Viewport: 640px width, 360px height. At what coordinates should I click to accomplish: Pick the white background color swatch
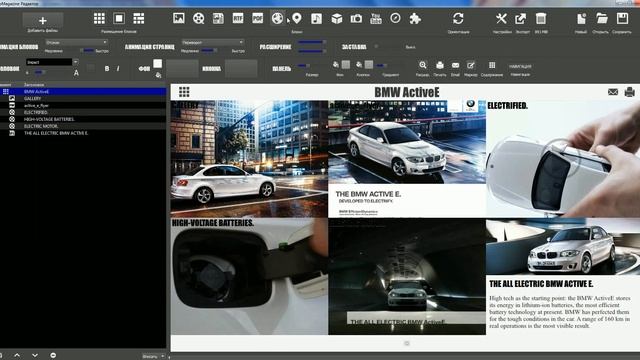coord(158,63)
